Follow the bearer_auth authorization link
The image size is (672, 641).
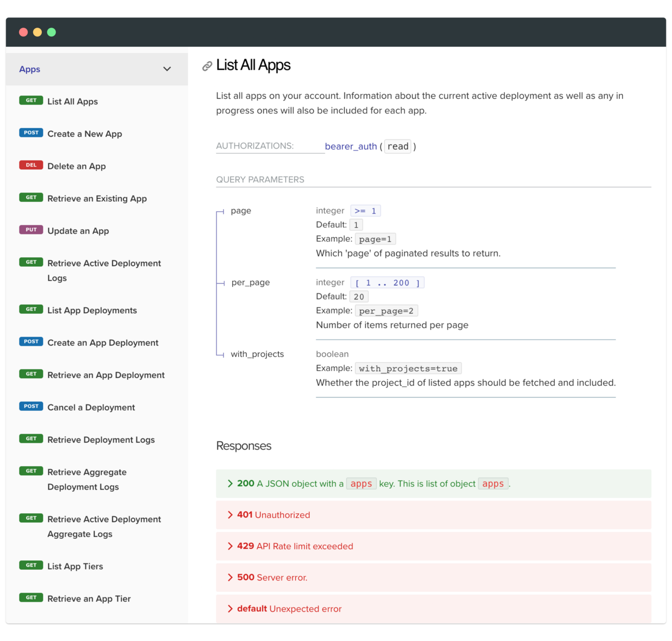350,146
